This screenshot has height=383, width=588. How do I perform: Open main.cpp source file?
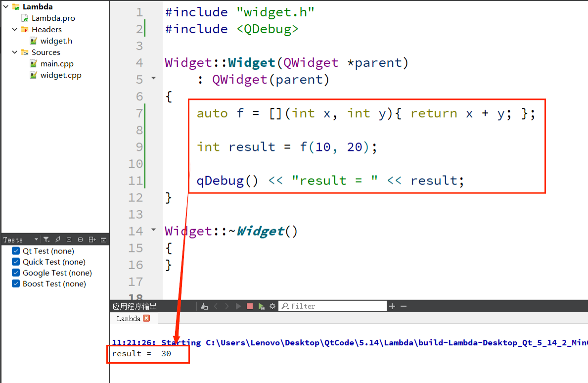(x=57, y=64)
